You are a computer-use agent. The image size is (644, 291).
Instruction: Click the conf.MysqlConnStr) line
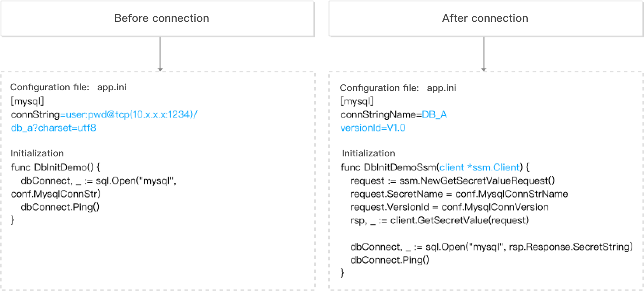(x=56, y=194)
